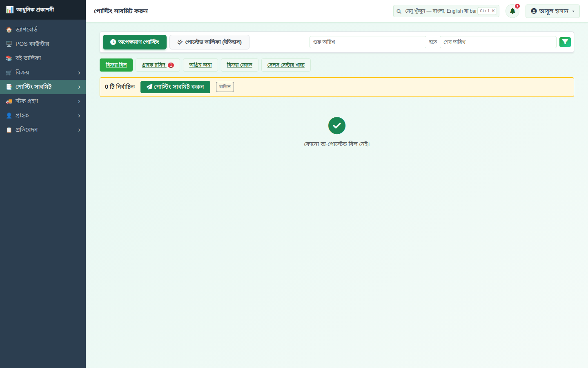Click the পোস্টিং সাবমিট document icon

click(9, 87)
